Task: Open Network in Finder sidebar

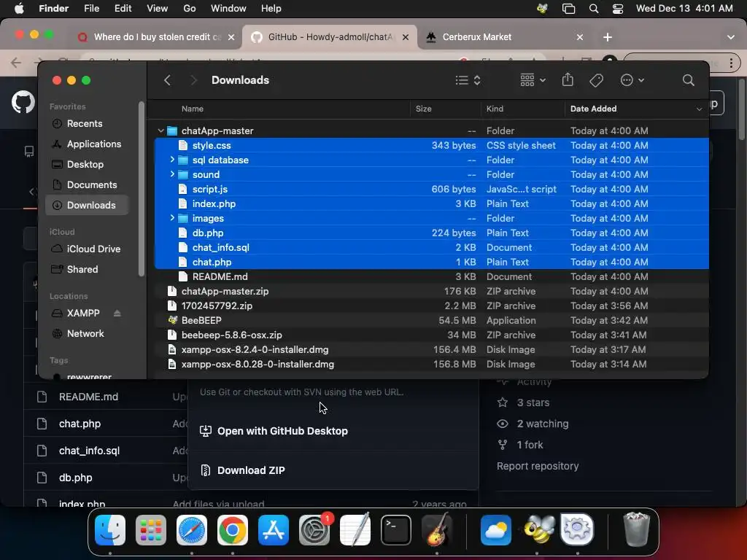Action: click(x=85, y=334)
